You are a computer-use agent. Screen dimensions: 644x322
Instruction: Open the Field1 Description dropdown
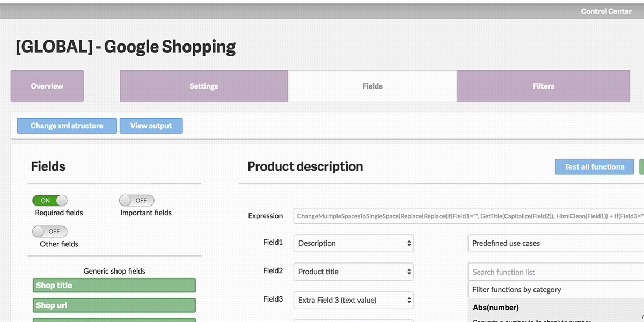coord(354,243)
